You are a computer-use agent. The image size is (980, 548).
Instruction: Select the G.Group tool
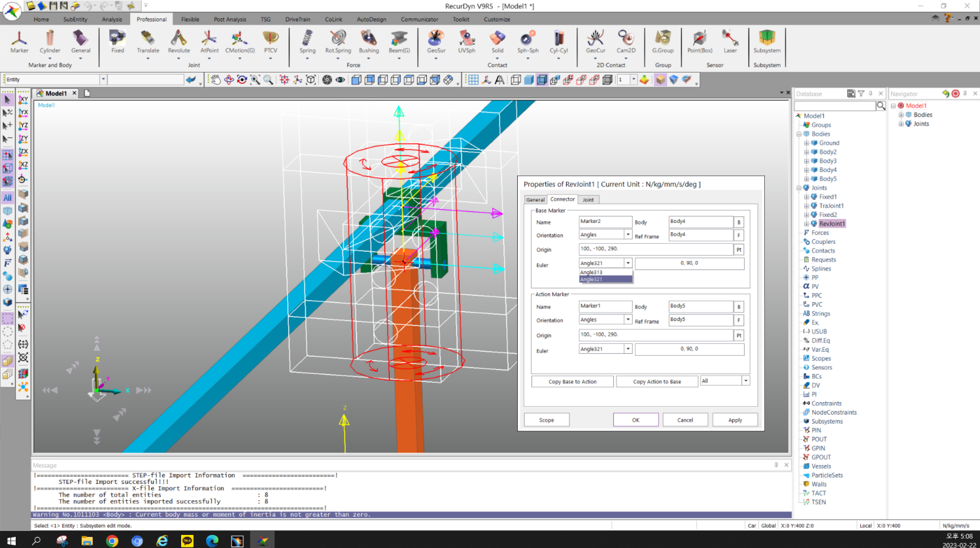click(663, 42)
